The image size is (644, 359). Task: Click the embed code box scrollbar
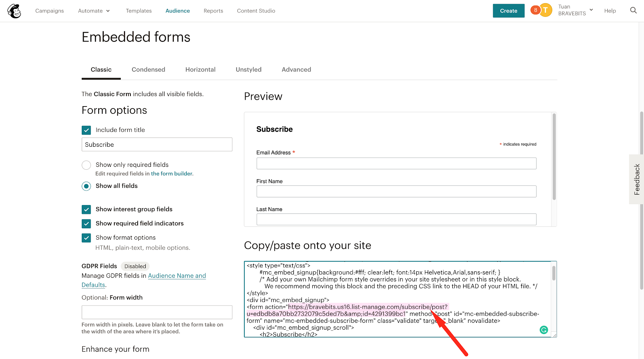(x=554, y=273)
